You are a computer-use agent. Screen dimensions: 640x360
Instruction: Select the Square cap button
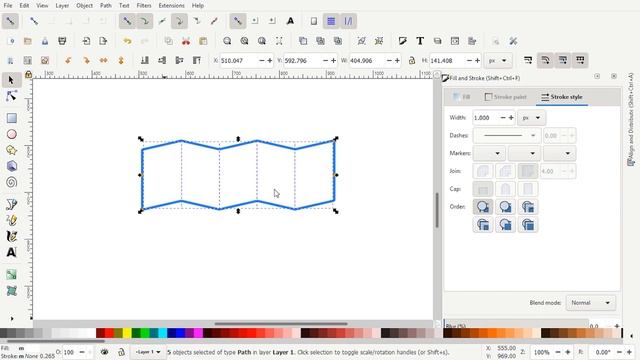(527, 189)
